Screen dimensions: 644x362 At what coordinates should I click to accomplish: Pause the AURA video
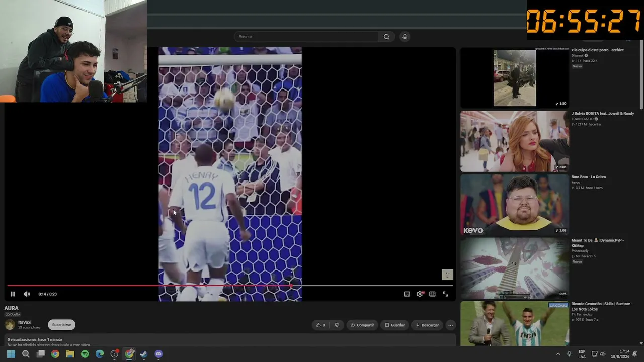pyautogui.click(x=13, y=294)
